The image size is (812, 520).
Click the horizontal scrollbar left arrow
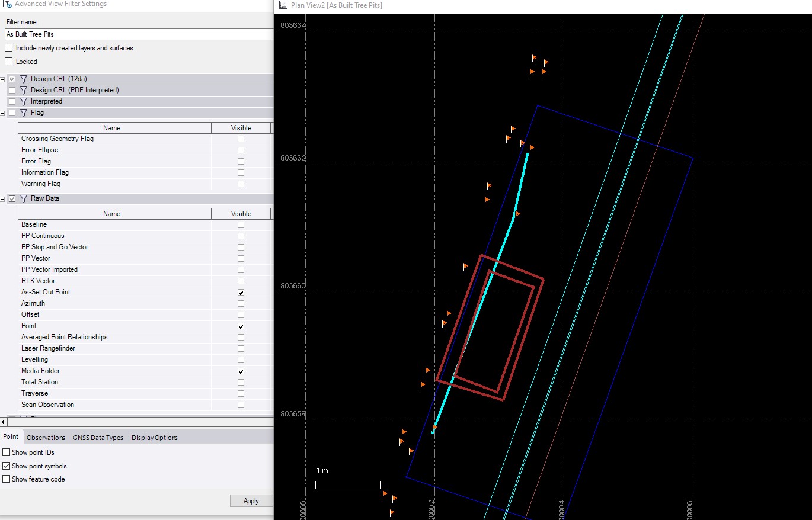(4, 422)
